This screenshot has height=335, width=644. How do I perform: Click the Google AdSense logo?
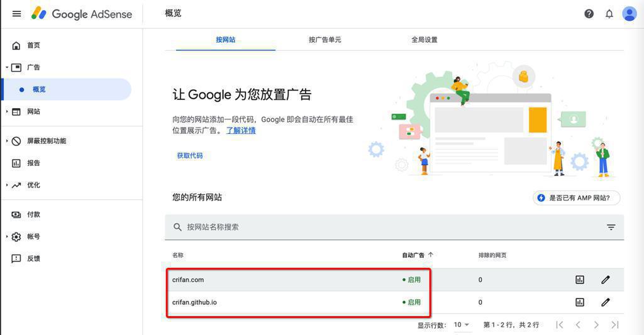pyautogui.click(x=82, y=14)
